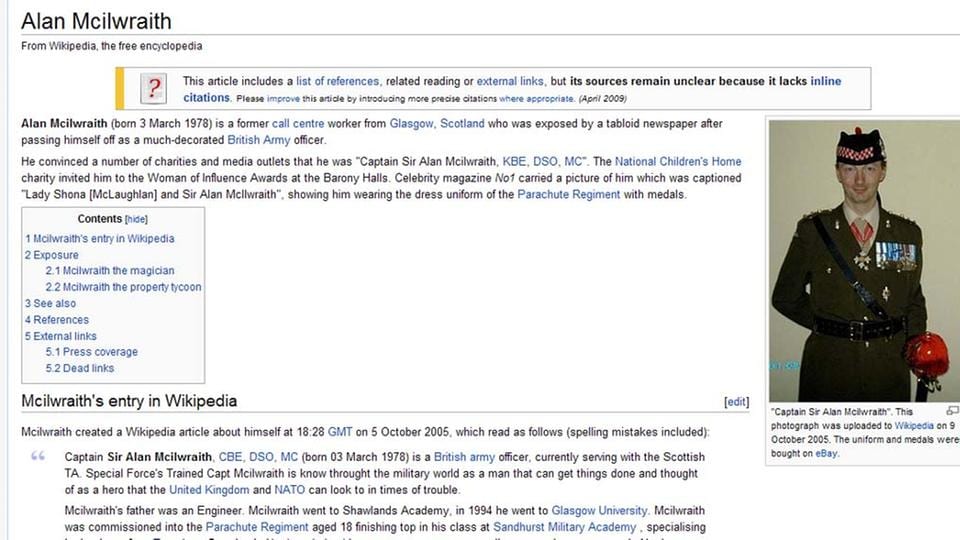Click the 'improve' link in the notice

283,99
